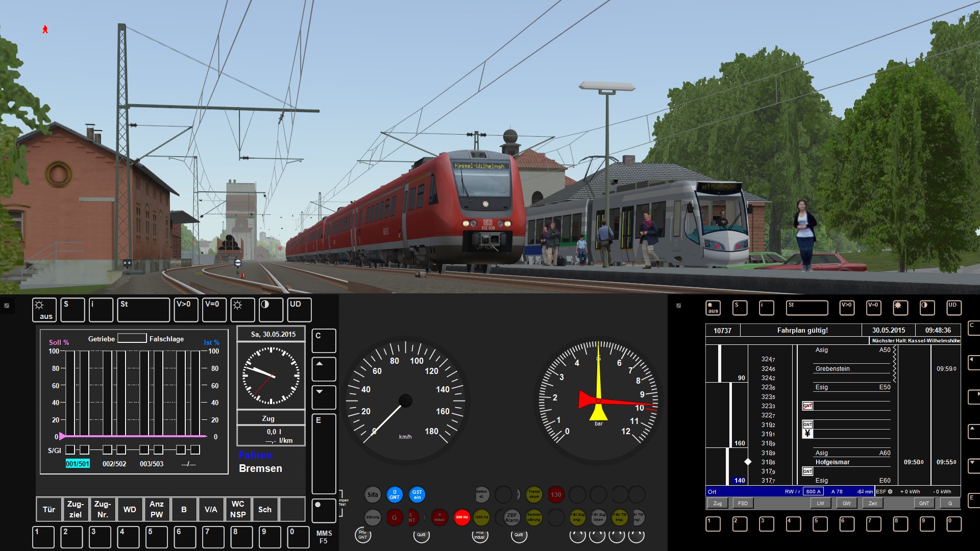Click the pink Soll % slider marker
Screen dimensions: 980x551
click(x=62, y=436)
